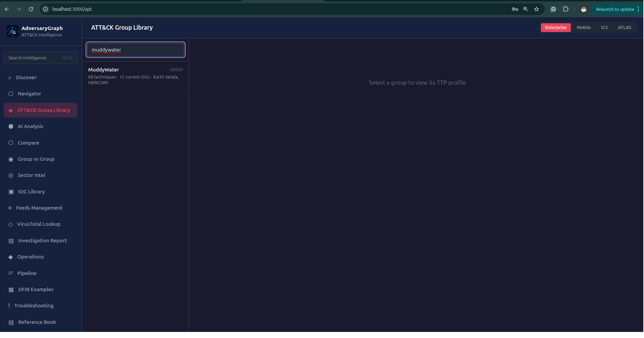Image resolution: width=644 pixels, height=338 pixels.
Task: Open Discover page from sidebar
Action: pyautogui.click(x=40, y=78)
